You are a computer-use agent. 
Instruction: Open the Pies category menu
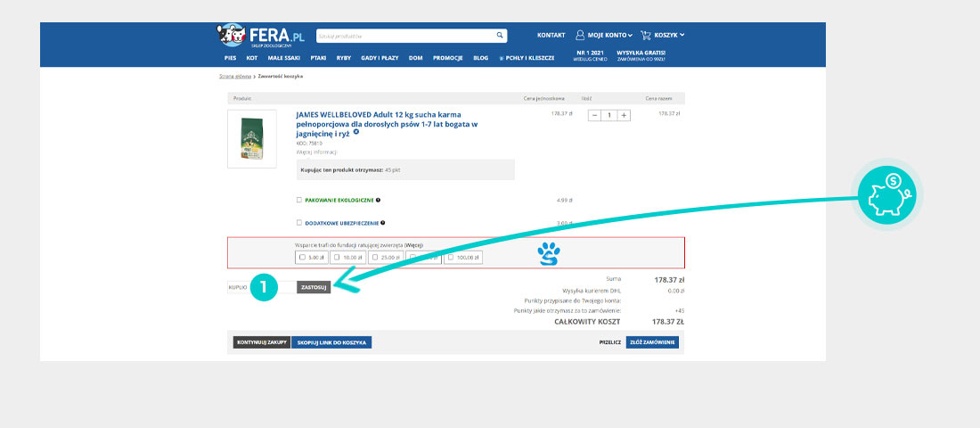tap(230, 58)
